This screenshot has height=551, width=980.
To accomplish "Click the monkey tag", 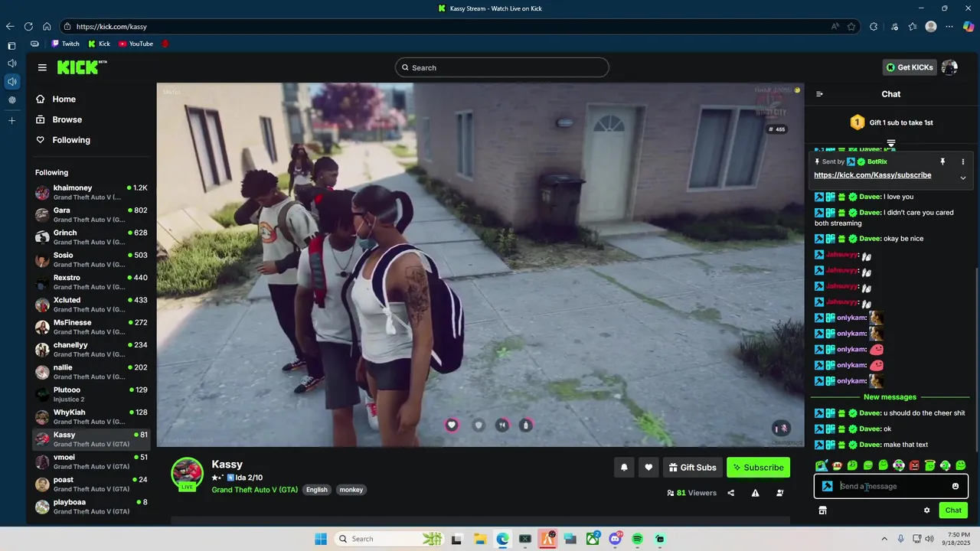I will click(351, 490).
